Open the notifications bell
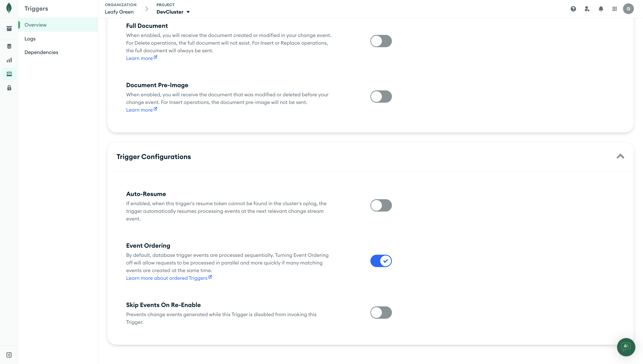Viewport: 643px width, 364px height. tap(601, 9)
